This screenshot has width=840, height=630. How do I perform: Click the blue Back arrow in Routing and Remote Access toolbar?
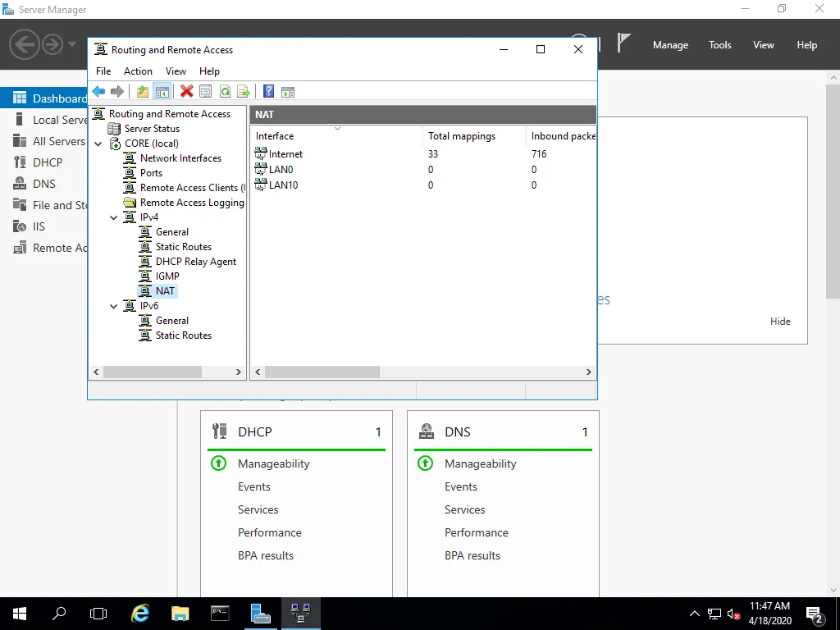(98, 92)
